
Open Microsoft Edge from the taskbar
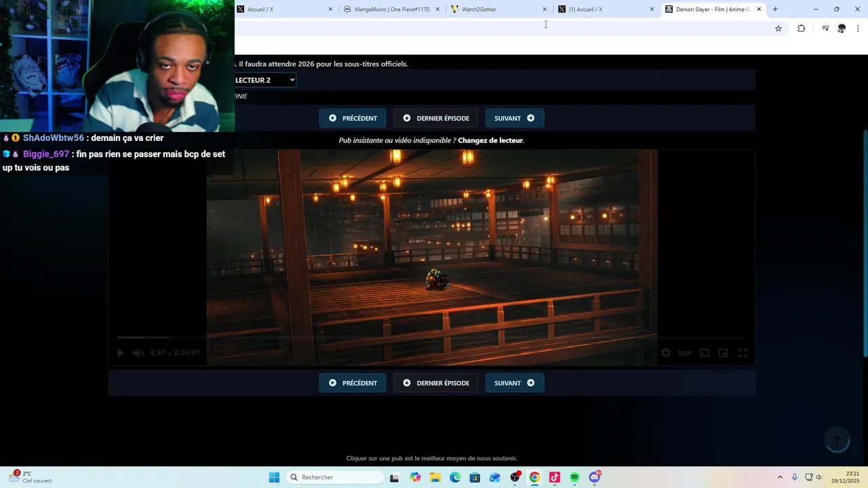[x=455, y=477]
